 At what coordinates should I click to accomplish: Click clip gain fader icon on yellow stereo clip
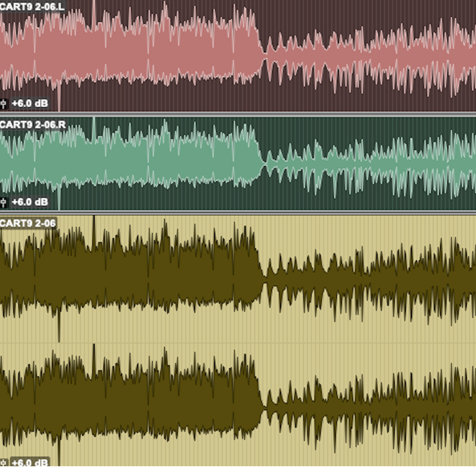(3, 463)
